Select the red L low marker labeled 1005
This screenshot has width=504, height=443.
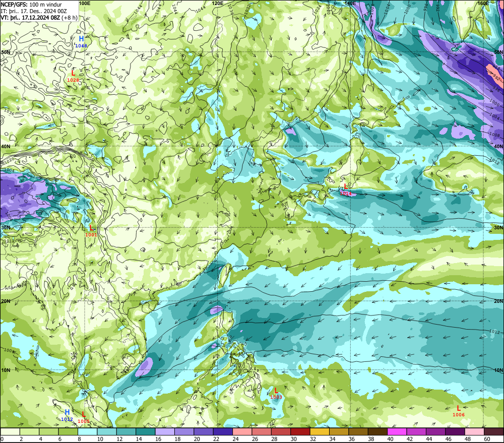click(x=84, y=414)
